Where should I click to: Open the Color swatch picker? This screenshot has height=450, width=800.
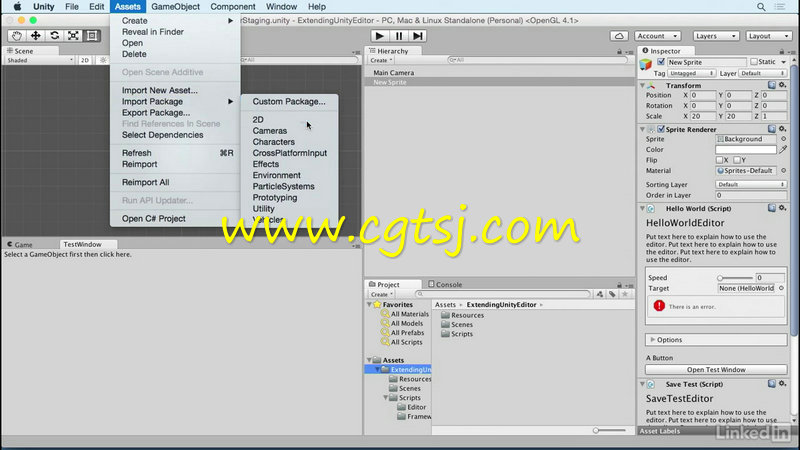[x=745, y=149]
